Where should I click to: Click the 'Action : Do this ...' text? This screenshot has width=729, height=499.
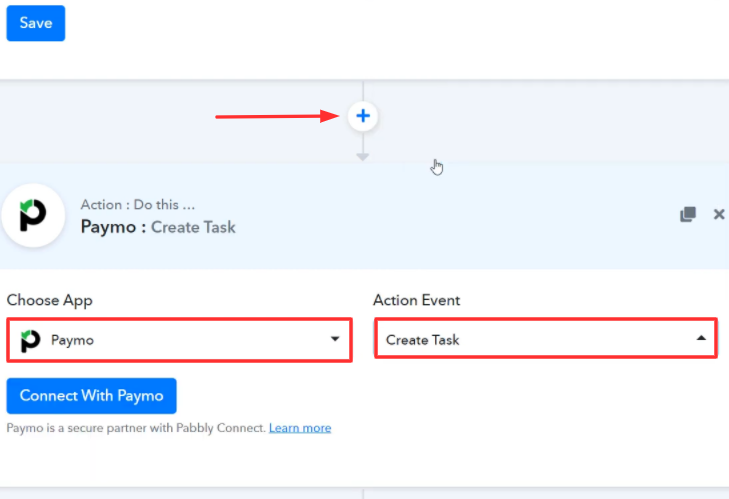(138, 205)
